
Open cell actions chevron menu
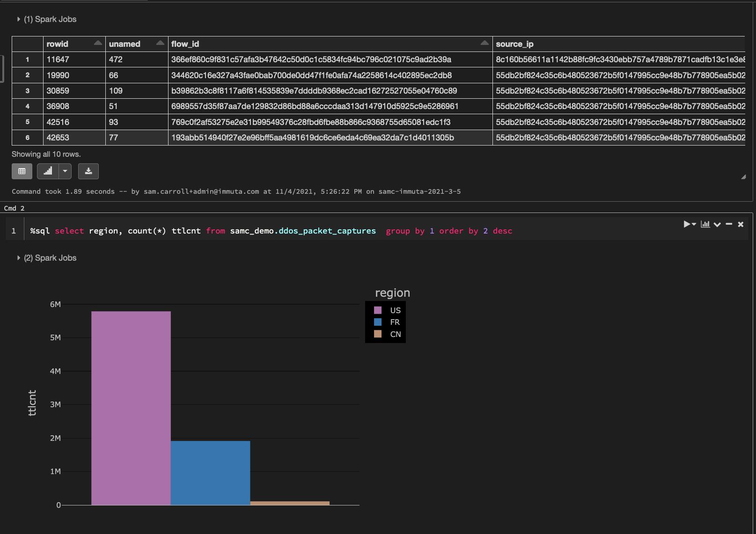pyautogui.click(x=717, y=224)
